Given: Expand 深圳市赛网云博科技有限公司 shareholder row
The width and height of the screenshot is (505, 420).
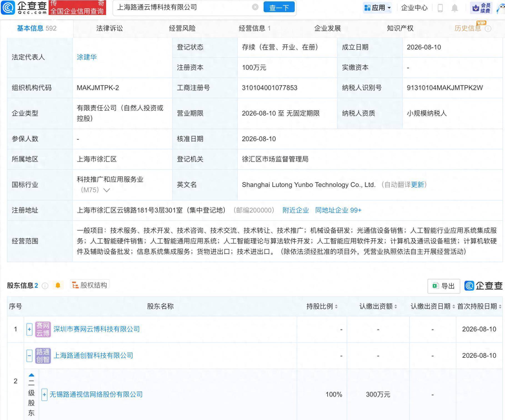Looking at the screenshot, I should click(x=29, y=329).
